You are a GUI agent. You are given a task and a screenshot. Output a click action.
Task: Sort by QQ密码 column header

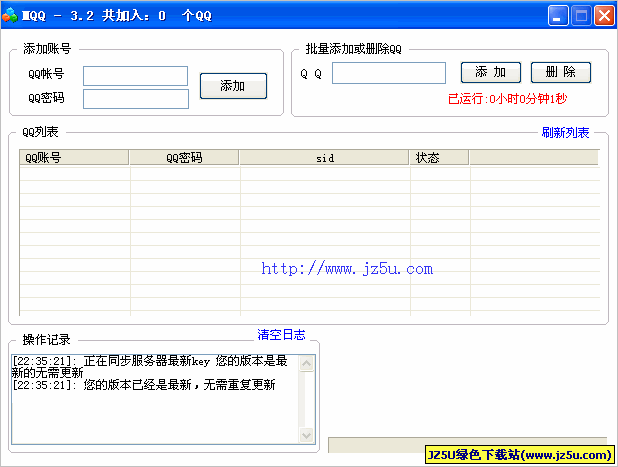pyautogui.click(x=184, y=158)
